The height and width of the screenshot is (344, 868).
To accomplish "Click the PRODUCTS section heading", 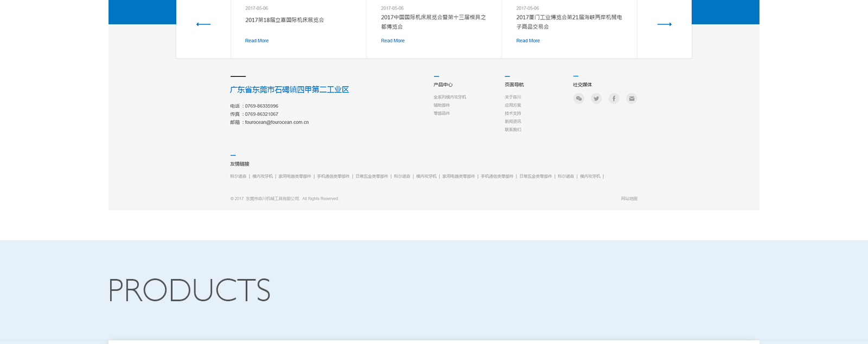I will pos(189,290).
